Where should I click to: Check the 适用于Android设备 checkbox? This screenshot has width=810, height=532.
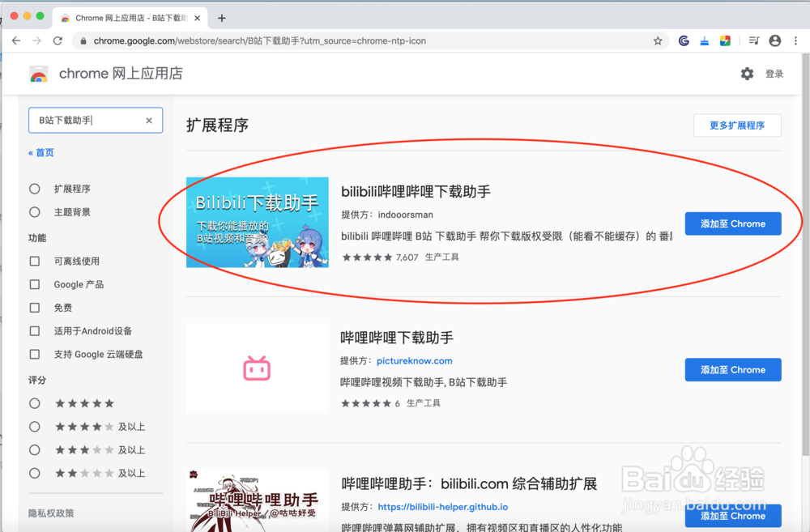[35, 331]
